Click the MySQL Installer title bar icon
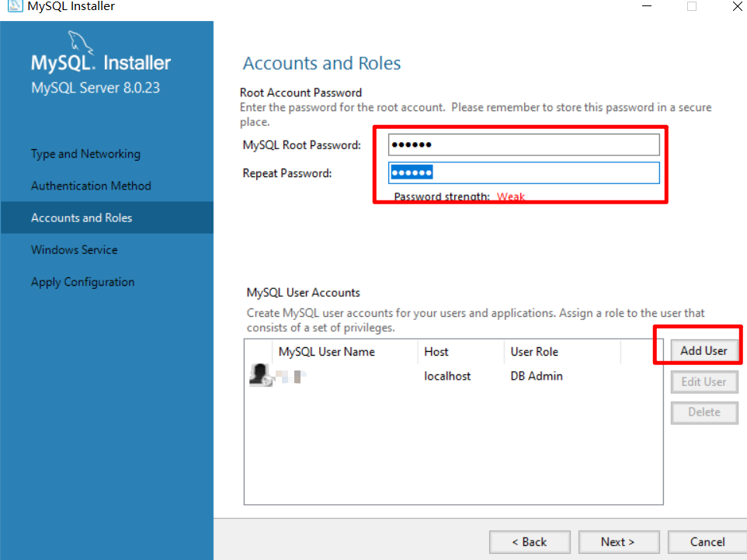This screenshot has width=747, height=560. coord(16,5)
